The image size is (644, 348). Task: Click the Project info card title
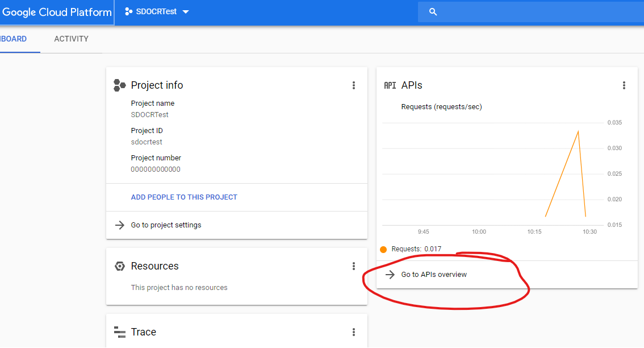pyautogui.click(x=157, y=85)
